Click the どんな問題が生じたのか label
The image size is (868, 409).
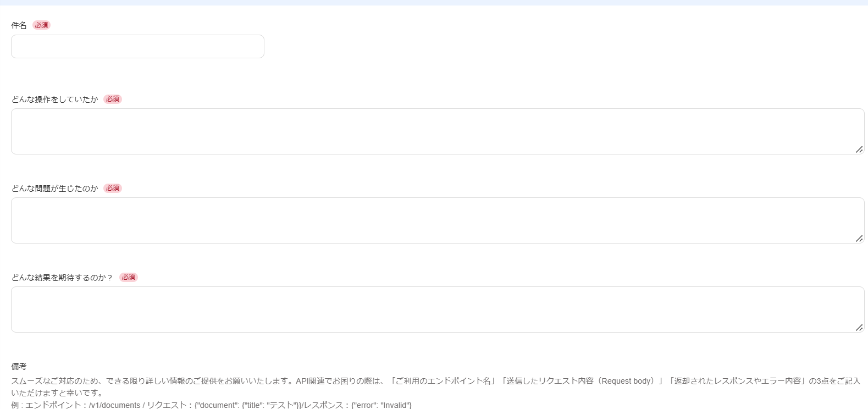tap(54, 189)
